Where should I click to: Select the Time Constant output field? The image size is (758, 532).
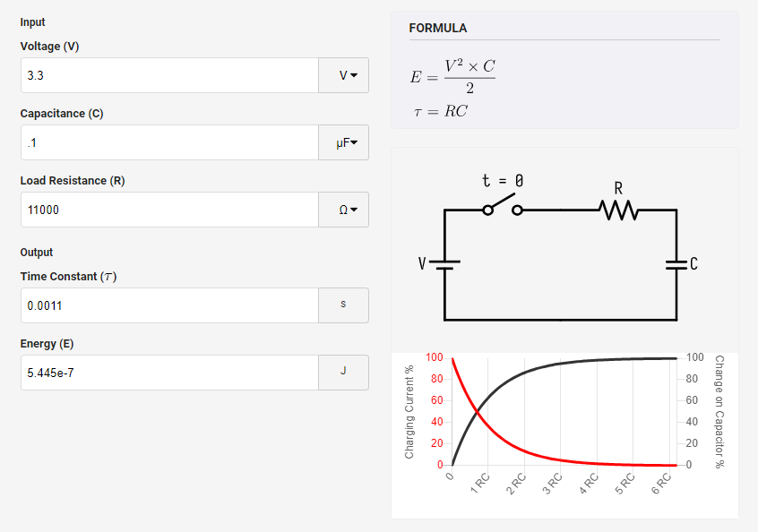coord(169,305)
